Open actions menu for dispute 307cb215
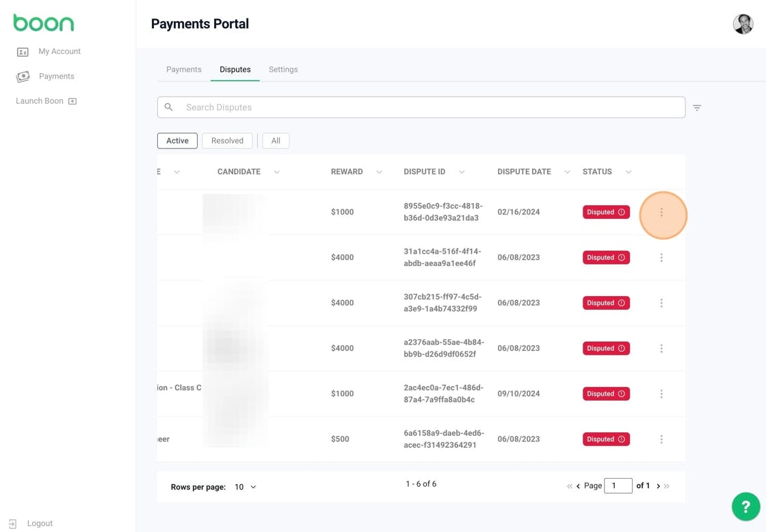 (661, 303)
